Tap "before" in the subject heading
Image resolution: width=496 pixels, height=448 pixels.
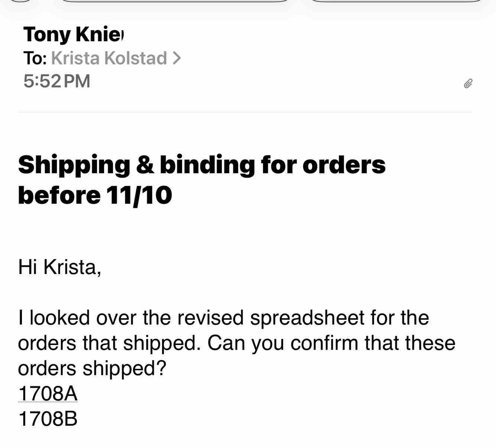59,195
